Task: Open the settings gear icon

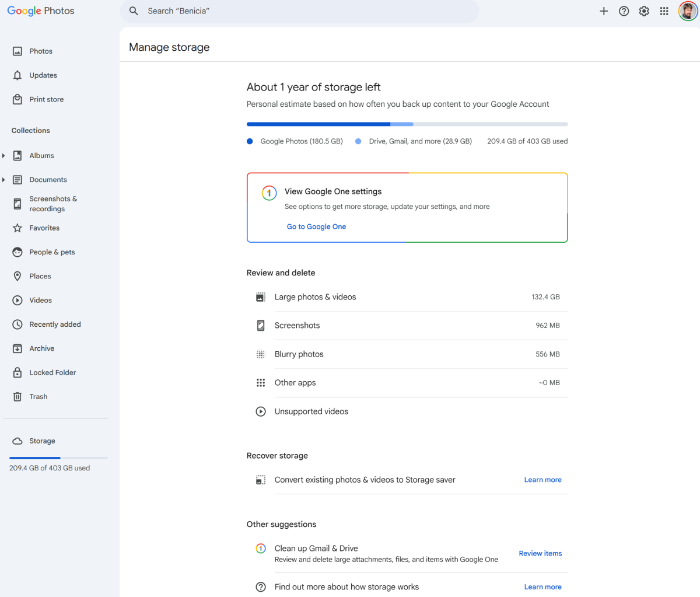Action: 644,11
